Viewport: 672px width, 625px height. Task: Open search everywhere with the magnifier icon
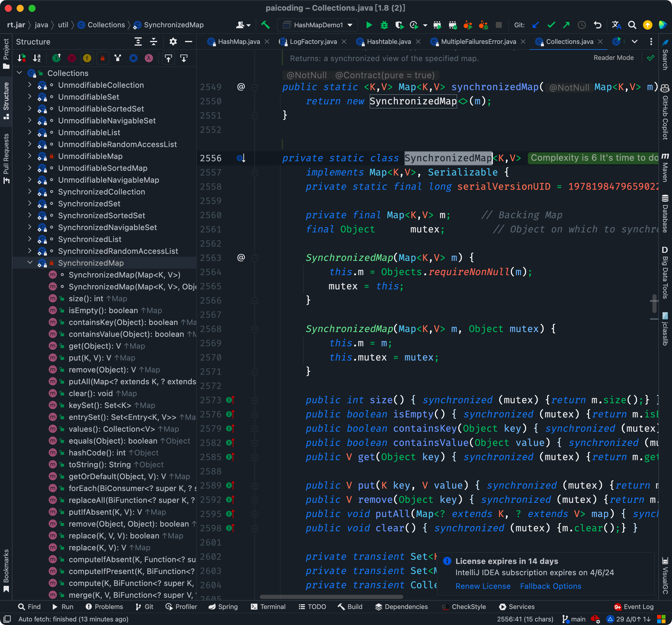(632, 25)
